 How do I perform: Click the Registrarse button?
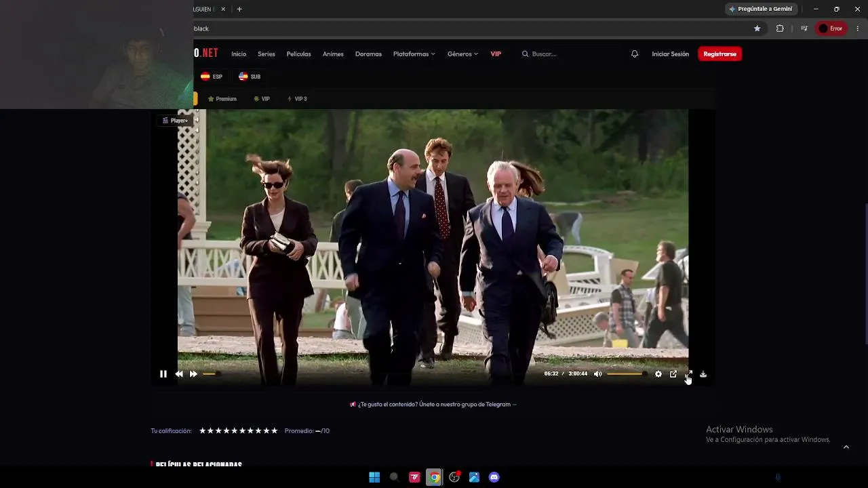719,54
